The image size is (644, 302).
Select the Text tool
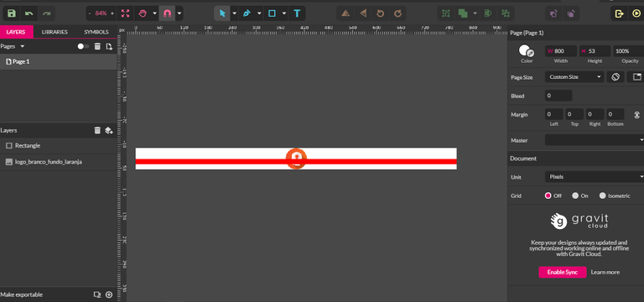[297, 13]
